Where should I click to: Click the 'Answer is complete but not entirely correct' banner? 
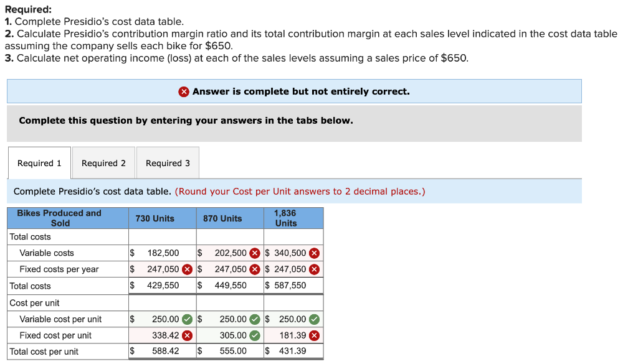tap(294, 91)
